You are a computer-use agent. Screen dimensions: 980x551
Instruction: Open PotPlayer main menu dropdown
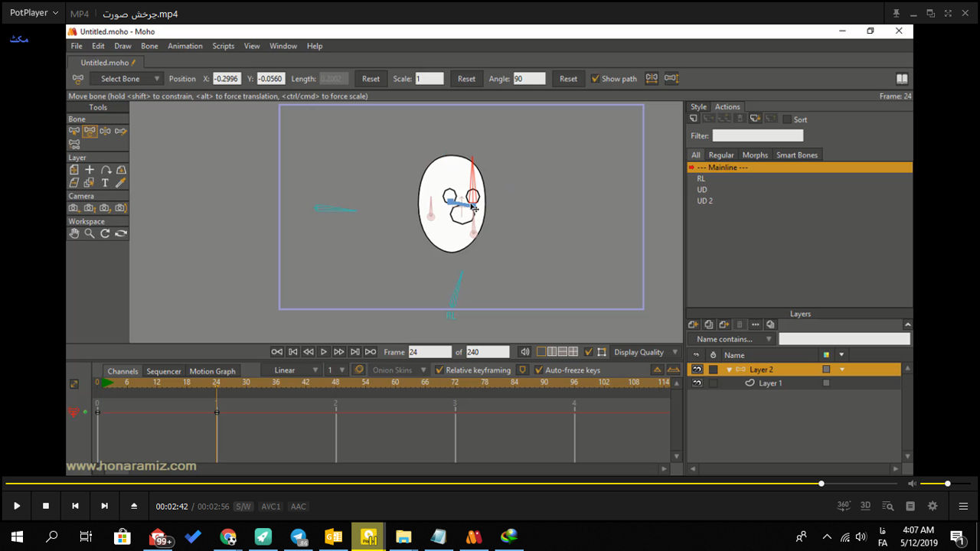point(34,13)
